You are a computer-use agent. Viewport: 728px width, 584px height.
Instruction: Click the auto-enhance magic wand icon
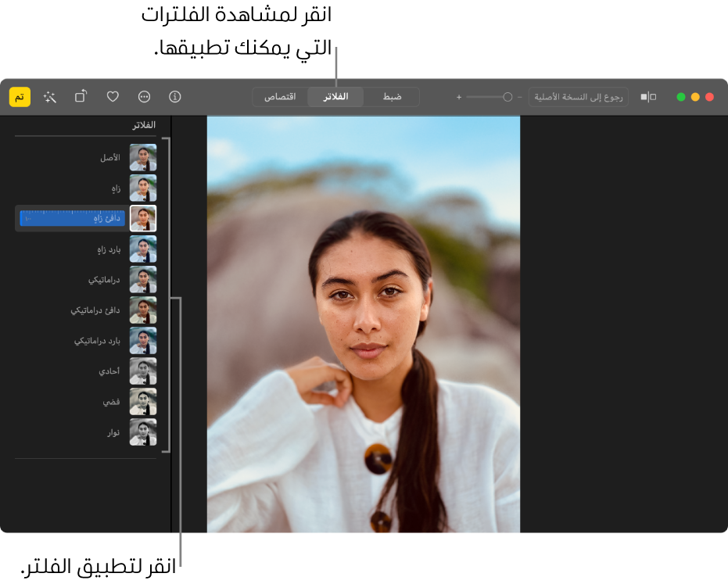(x=51, y=97)
